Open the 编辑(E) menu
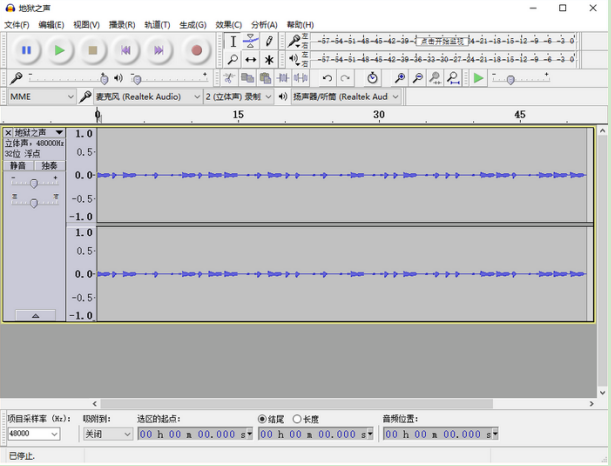Image resolution: width=611 pixels, height=466 pixels. tap(51, 25)
